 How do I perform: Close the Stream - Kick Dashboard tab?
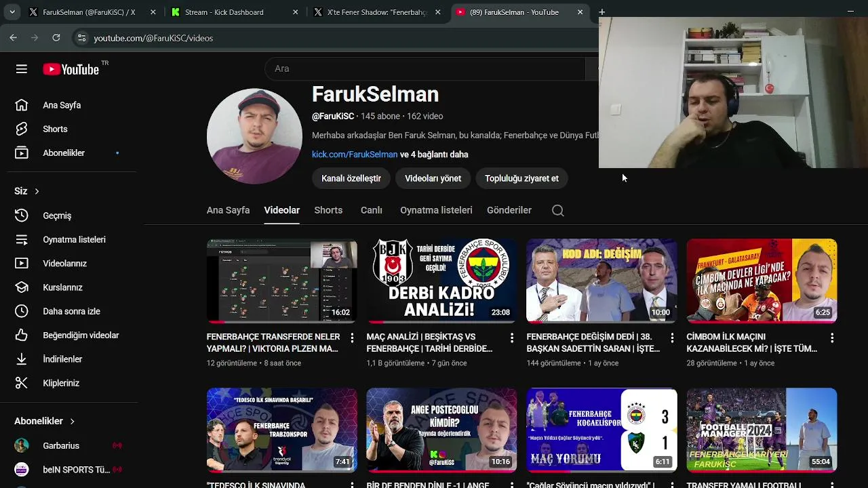point(295,12)
